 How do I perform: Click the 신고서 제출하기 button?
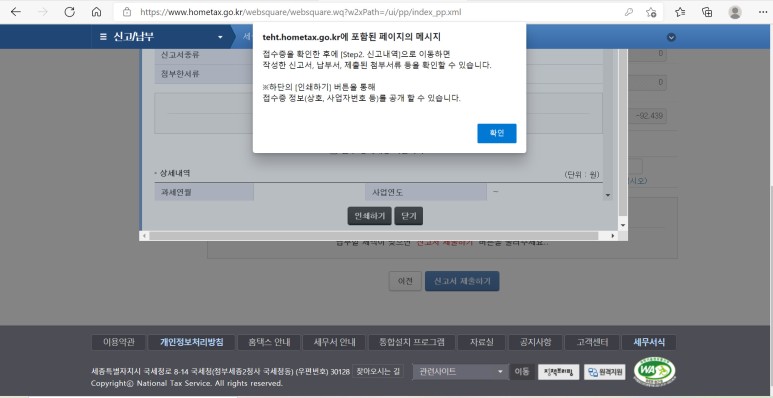pos(462,281)
